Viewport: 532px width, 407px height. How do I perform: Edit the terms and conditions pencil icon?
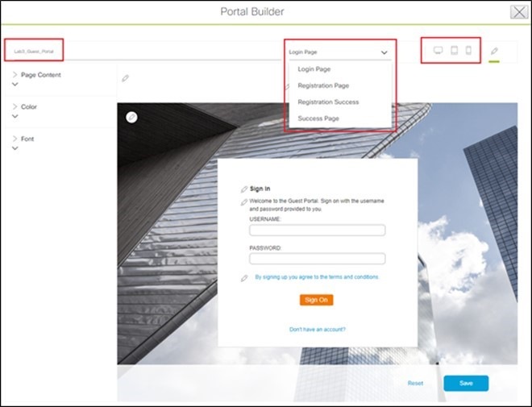click(244, 279)
